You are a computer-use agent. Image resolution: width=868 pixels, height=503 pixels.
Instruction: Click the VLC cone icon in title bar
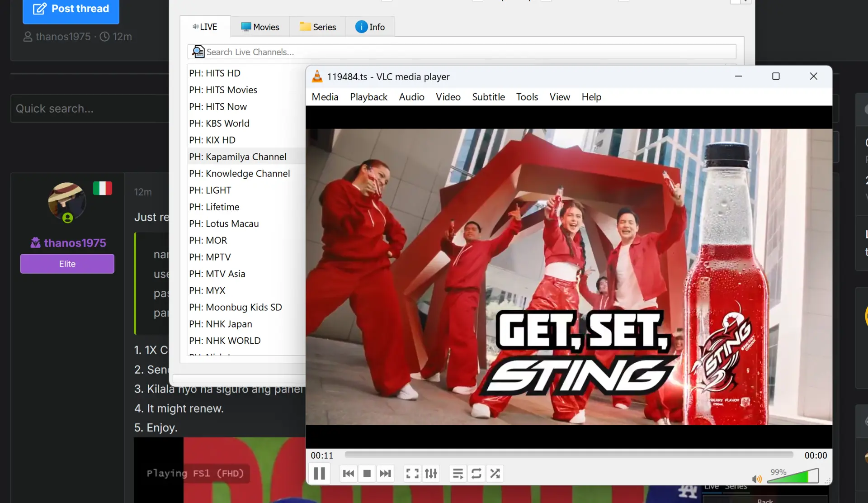[x=317, y=76]
